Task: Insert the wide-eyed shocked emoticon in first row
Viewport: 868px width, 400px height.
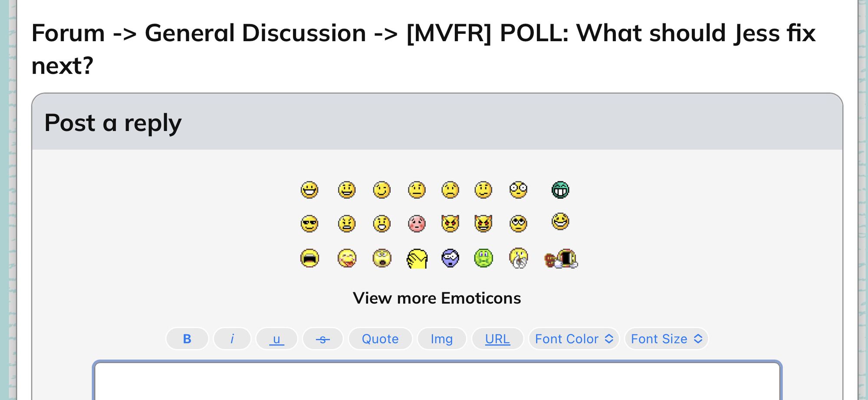Action: (518, 190)
